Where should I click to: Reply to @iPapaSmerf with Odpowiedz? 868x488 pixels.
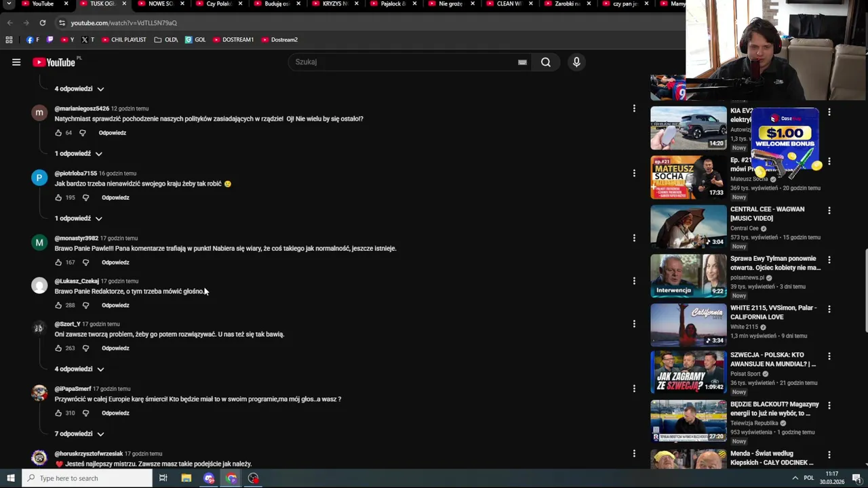click(x=115, y=413)
